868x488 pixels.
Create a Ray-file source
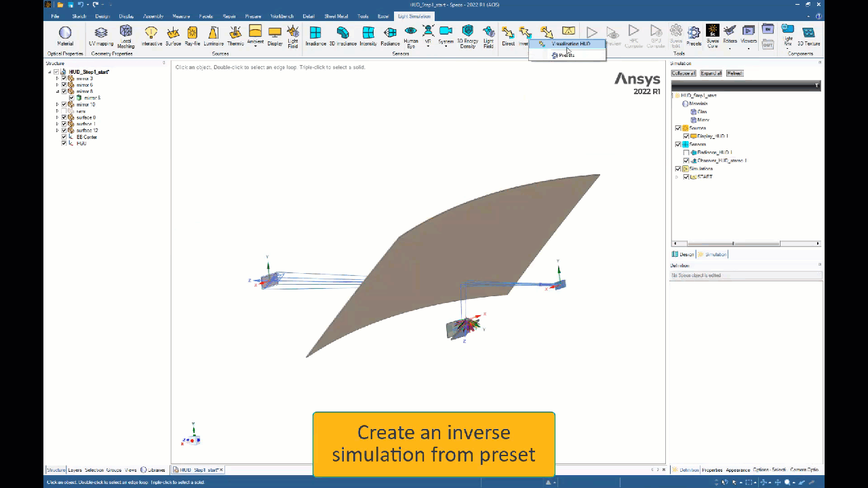point(193,36)
